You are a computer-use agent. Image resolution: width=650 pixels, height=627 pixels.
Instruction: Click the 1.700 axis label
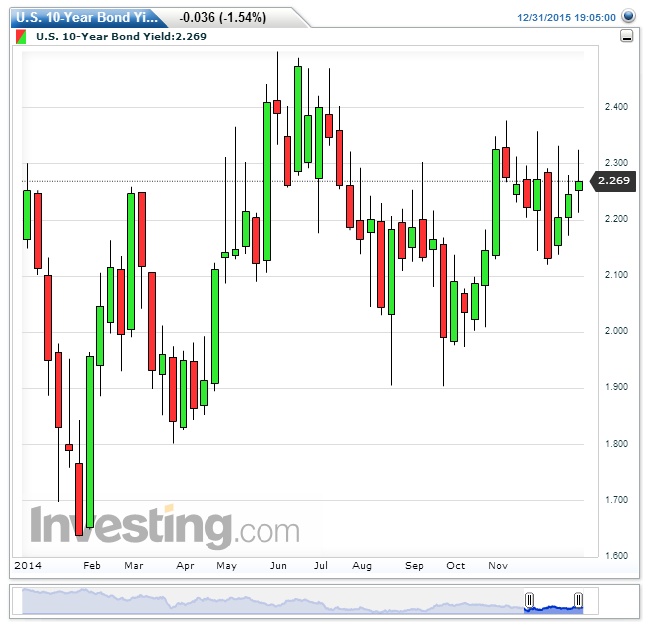[616, 500]
